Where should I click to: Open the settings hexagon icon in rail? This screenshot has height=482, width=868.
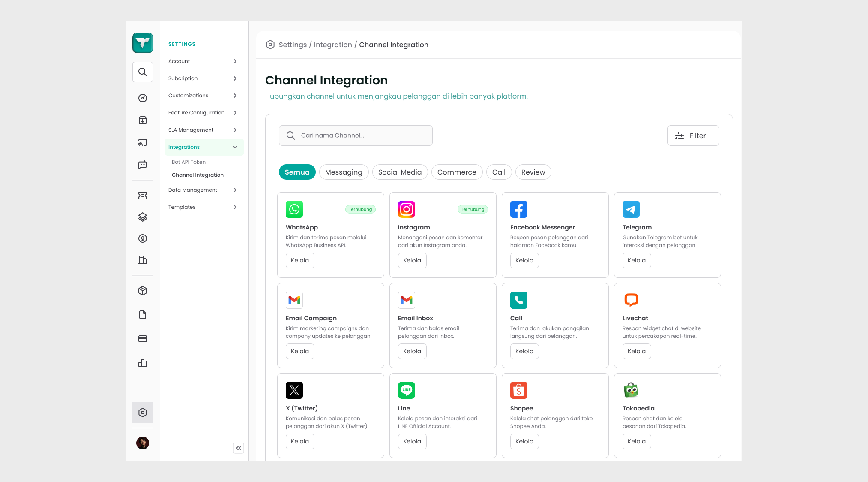pyautogui.click(x=143, y=413)
